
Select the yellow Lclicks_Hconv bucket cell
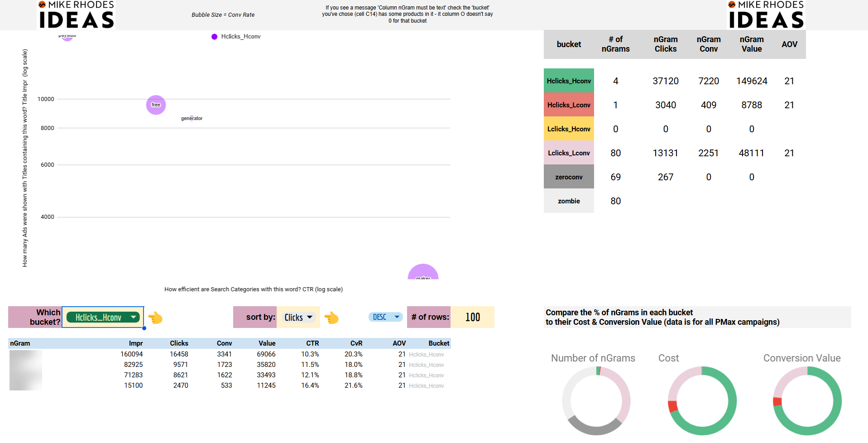pos(569,129)
